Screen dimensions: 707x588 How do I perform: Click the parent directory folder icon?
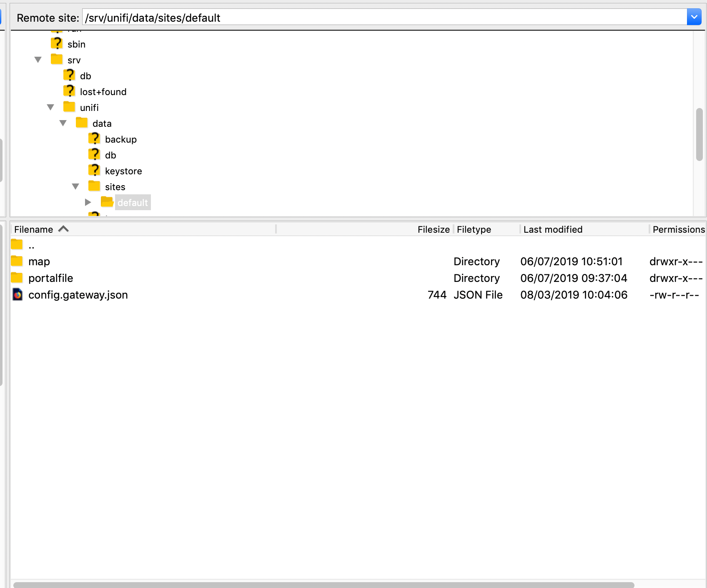pos(17,244)
